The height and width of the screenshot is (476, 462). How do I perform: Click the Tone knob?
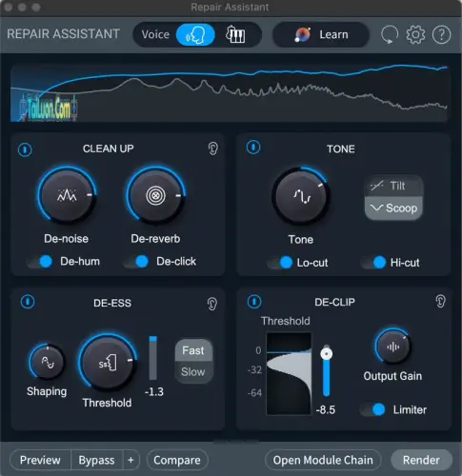(x=301, y=196)
